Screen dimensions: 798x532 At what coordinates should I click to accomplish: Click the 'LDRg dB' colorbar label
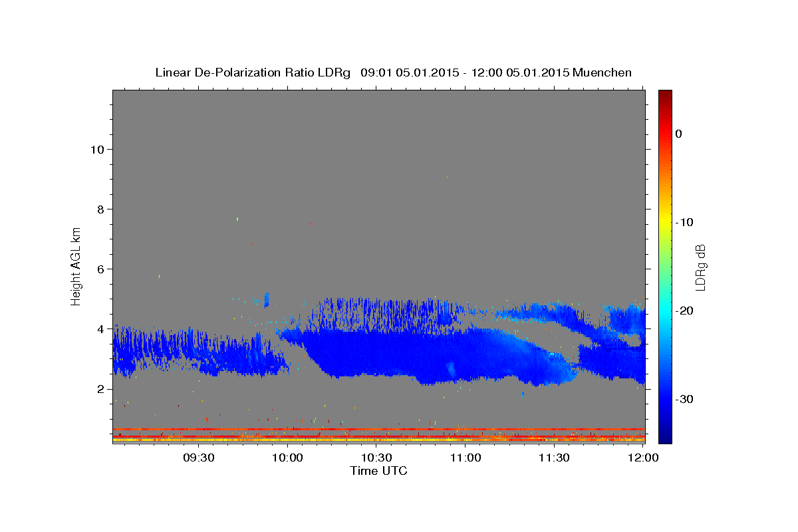tap(700, 267)
